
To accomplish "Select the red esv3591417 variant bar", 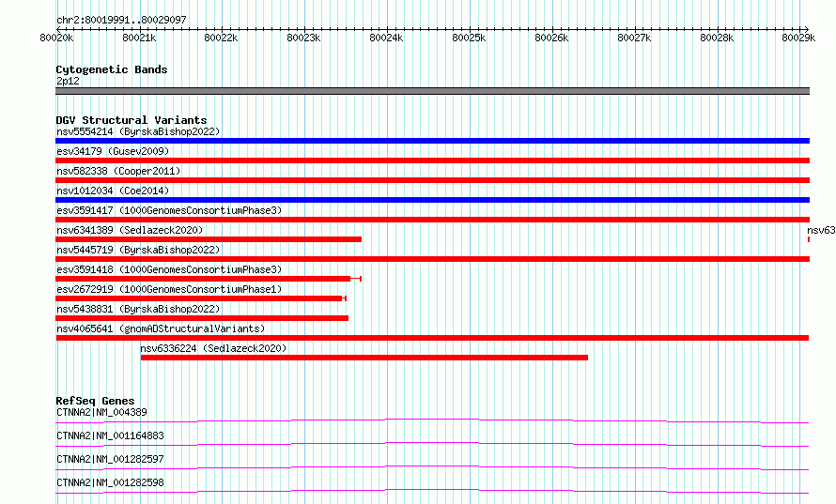I will click(432, 220).
